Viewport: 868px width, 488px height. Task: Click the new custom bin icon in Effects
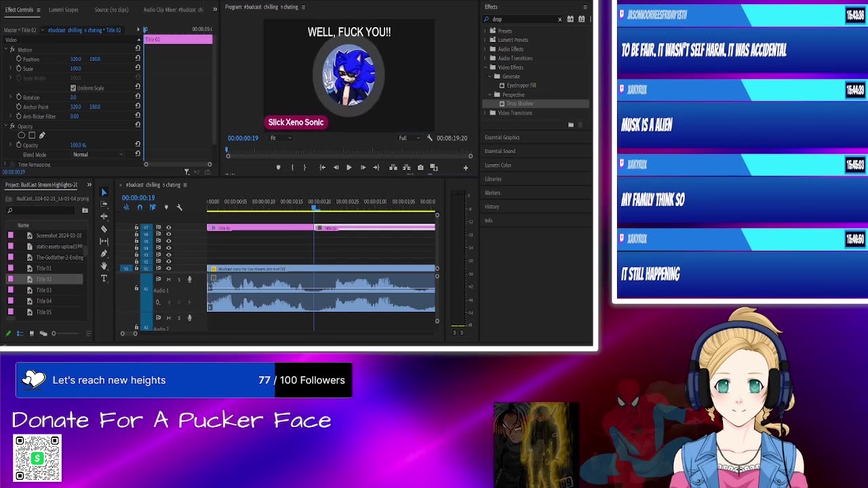coord(571,125)
